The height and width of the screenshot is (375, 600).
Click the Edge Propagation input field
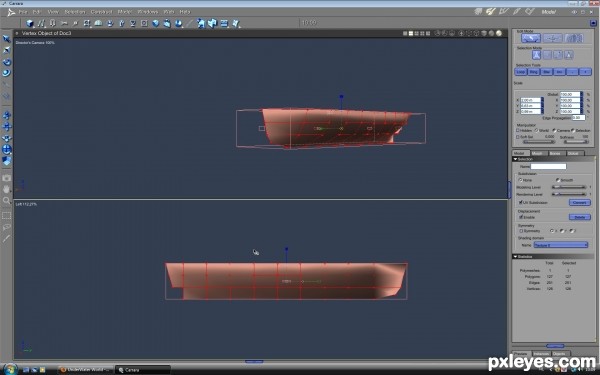point(579,118)
